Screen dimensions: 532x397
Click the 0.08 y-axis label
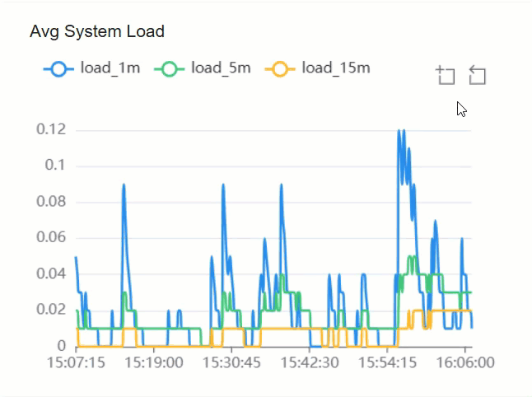tap(50, 202)
